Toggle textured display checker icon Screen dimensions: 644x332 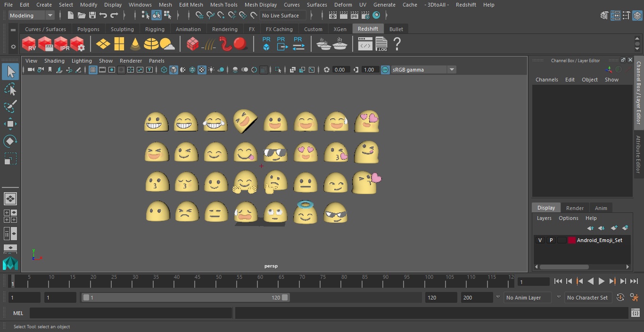point(202,70)
